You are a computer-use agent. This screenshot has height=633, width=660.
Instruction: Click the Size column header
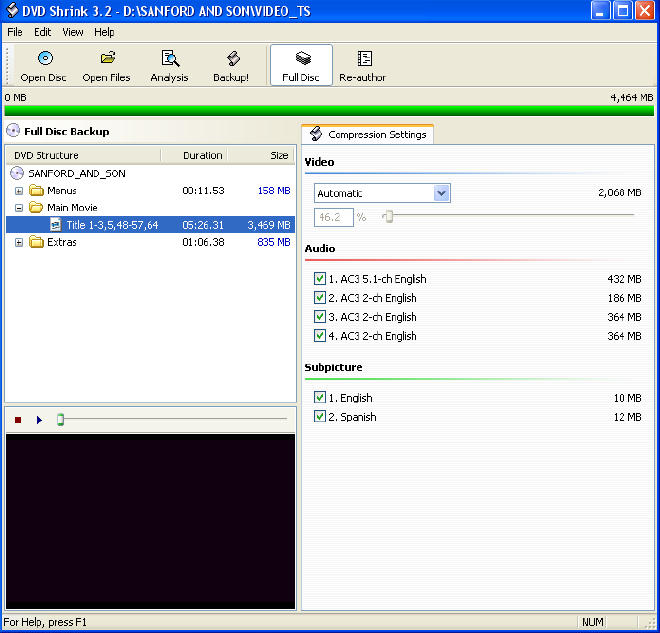[261, 155]
